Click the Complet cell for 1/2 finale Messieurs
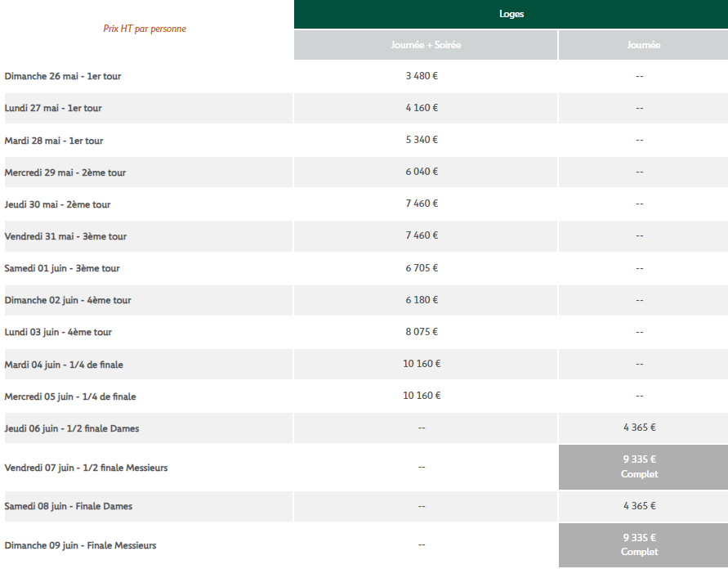The image size is (728, 569). (639, 467)
